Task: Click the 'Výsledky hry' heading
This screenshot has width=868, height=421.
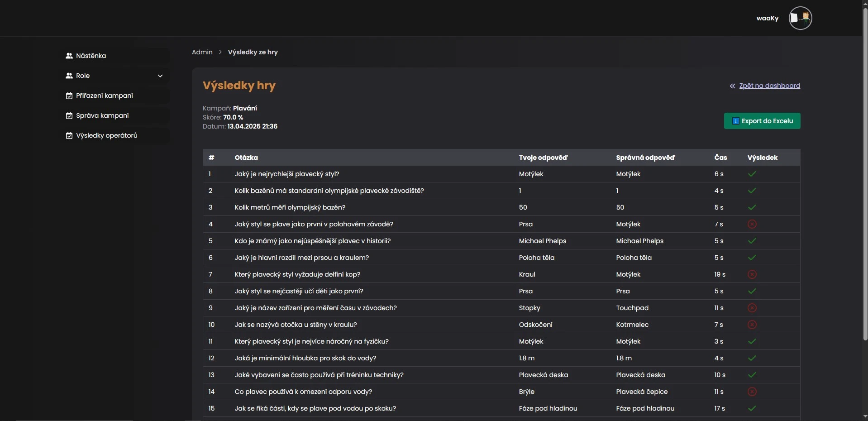Action: [239, 86]
